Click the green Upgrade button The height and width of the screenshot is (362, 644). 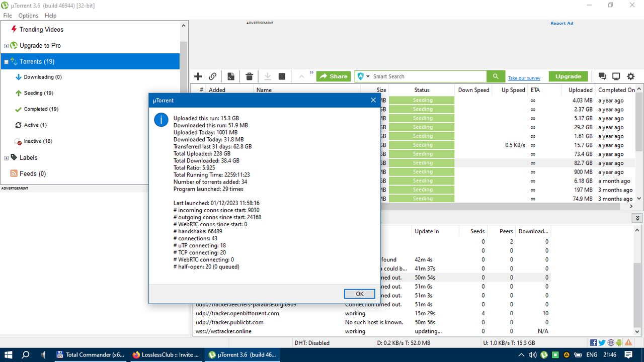pos(568,76)
